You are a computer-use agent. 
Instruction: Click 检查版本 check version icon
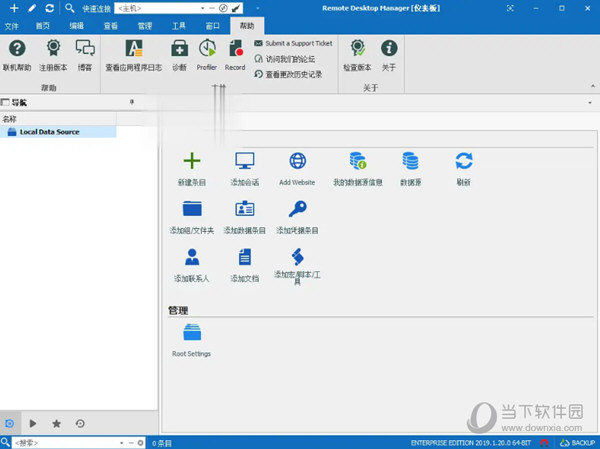(x=357, y=48)
